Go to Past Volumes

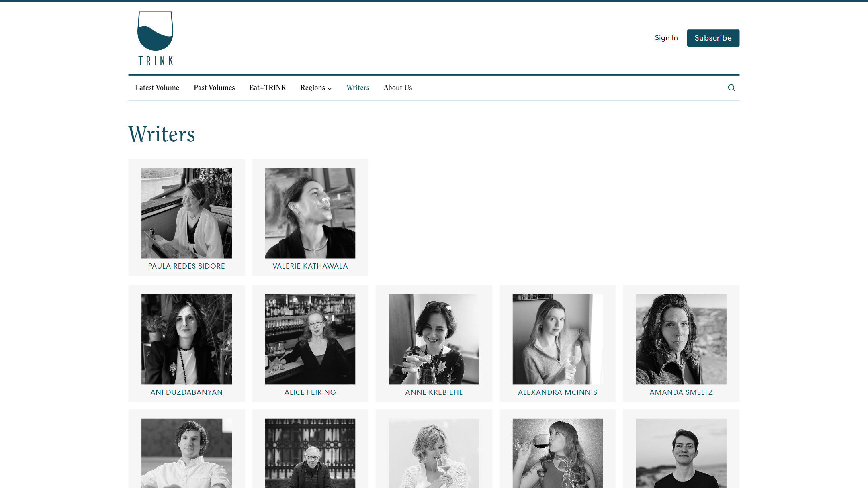tap(214, 88)
